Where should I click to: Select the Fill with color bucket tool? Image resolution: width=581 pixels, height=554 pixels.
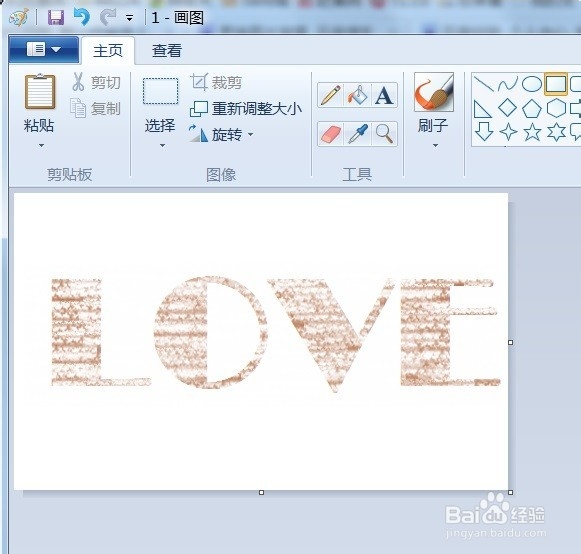tap(357, 95)
